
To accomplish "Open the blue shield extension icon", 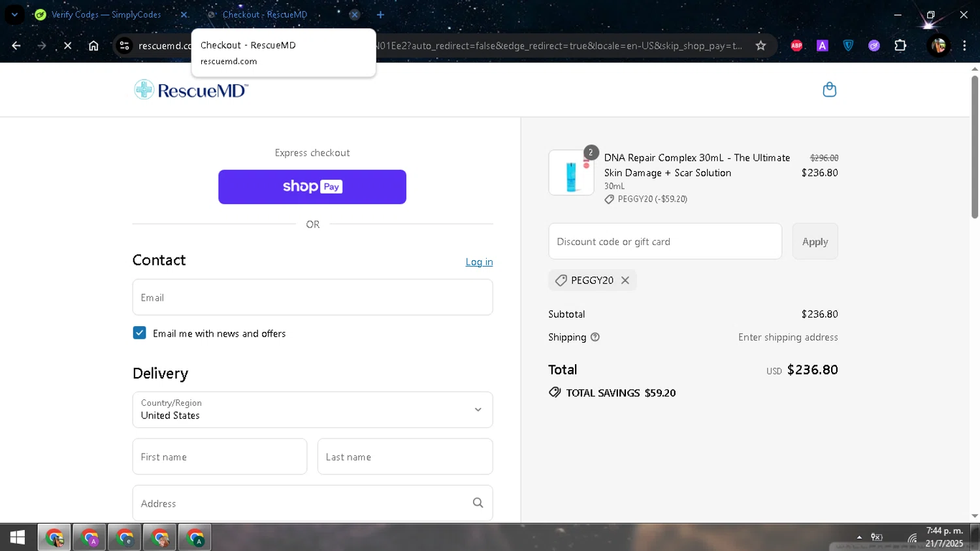I will [848, 46].
